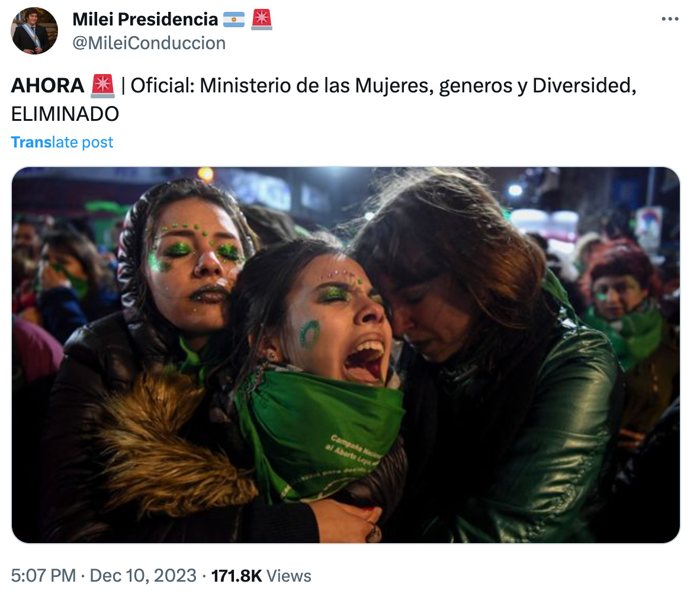Image resolution: width=700 pixels, height=603 pixels.
Task: Click the Argentina flag emoji beside the name
Action: pyautogui.click(x=234, y=19)
